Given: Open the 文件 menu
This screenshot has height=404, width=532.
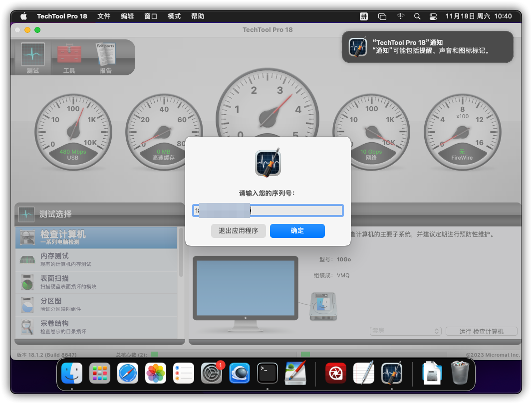Looking at the screenshot, I should click(x=104, y=16).
